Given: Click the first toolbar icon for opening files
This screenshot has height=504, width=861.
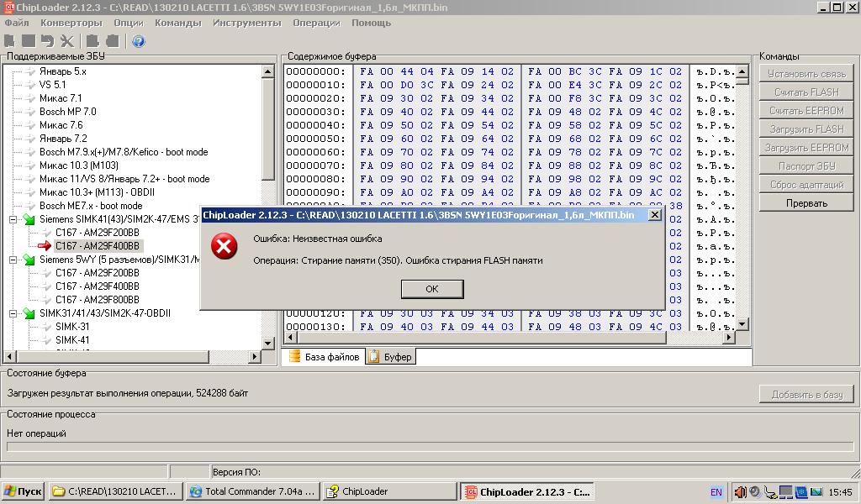Looking at the screenshot, I should pyautogui.click(x=10, y=41).
